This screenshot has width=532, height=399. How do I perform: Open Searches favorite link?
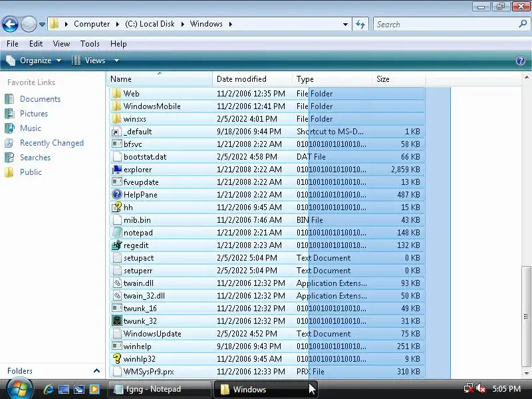tap(35, 158)
